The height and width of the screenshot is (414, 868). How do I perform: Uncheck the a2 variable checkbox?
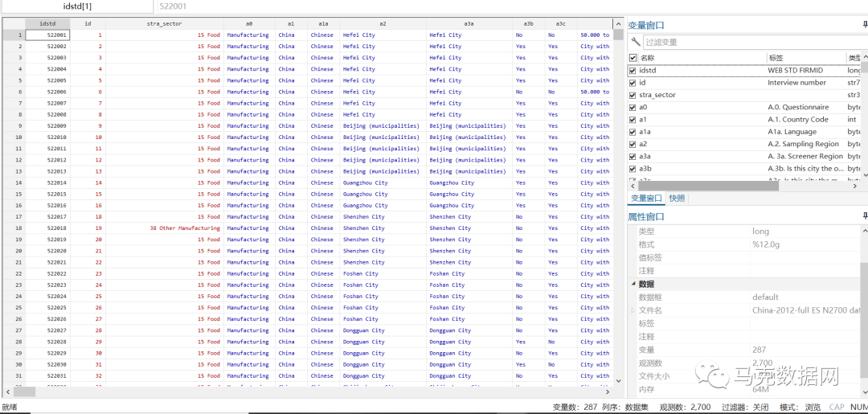click(x=633, y=144)
